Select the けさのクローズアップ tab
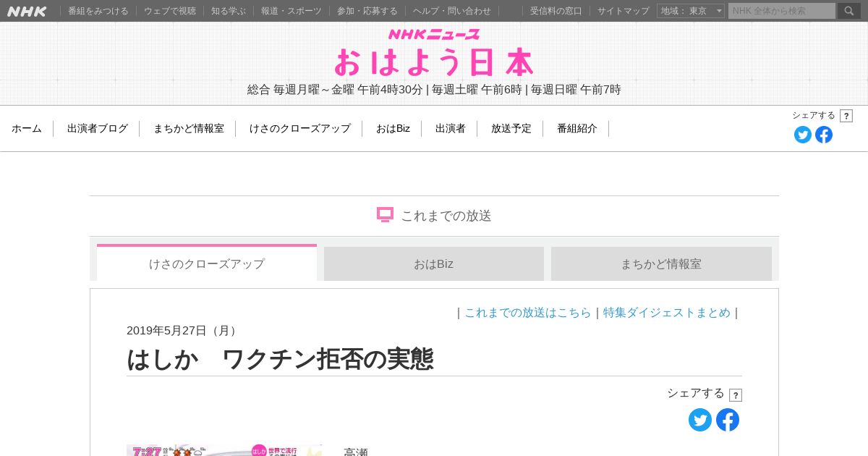This screenshot has width=868, height=456. tap(207, 263)
